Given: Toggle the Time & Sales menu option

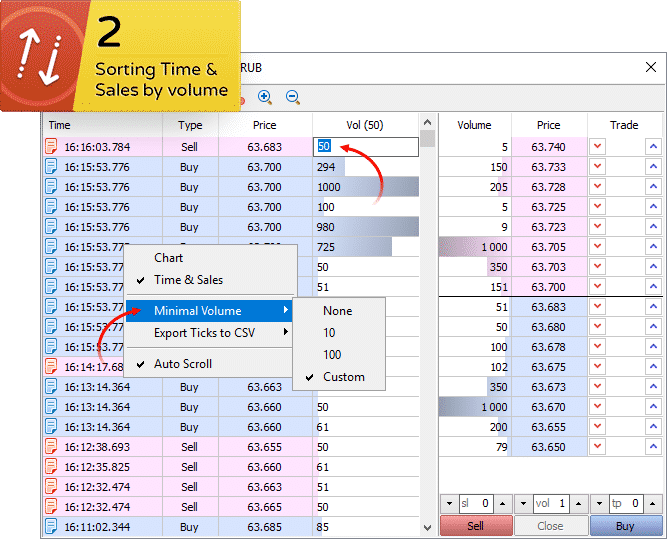Looking at the screenshot, I should (188, 280).
